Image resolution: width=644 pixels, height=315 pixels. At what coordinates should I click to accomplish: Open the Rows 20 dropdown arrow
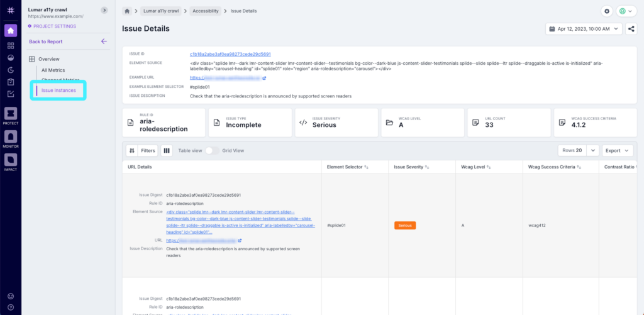pos(592,151)
